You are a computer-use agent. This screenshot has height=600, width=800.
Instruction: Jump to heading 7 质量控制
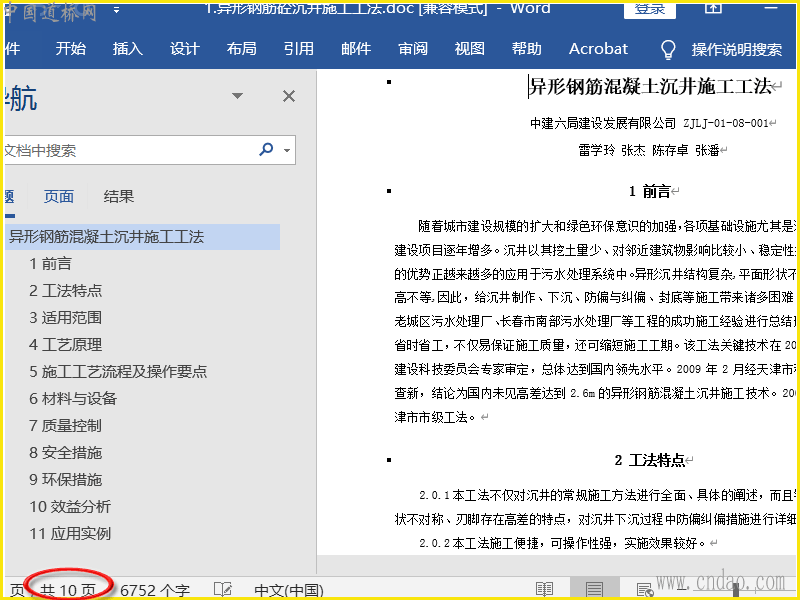[65, 426]
